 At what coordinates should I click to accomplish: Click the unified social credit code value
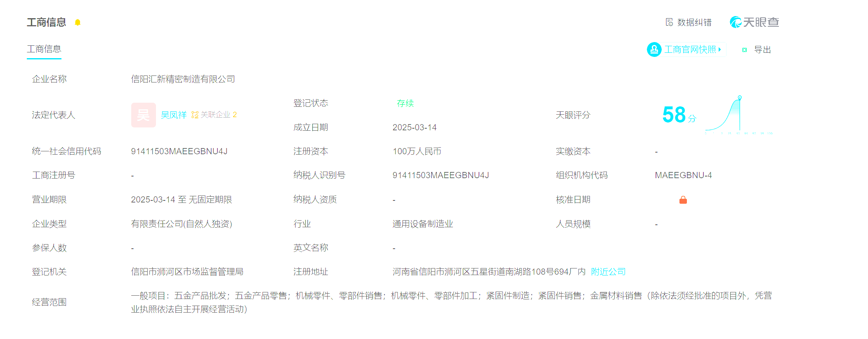[179, 151]
